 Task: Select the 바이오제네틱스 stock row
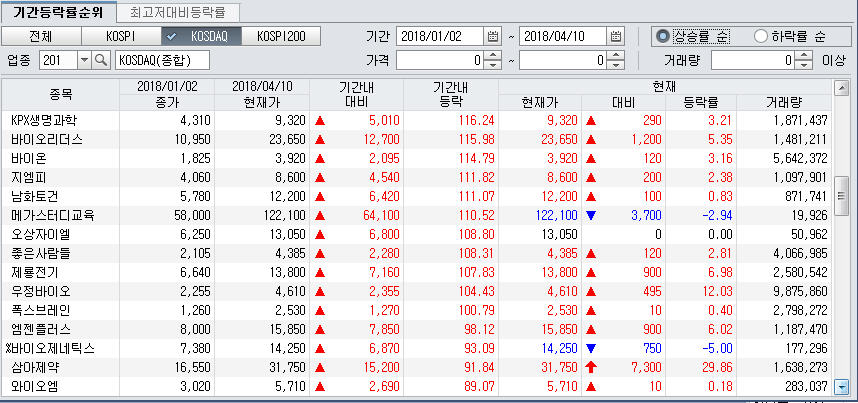point(416,348)
